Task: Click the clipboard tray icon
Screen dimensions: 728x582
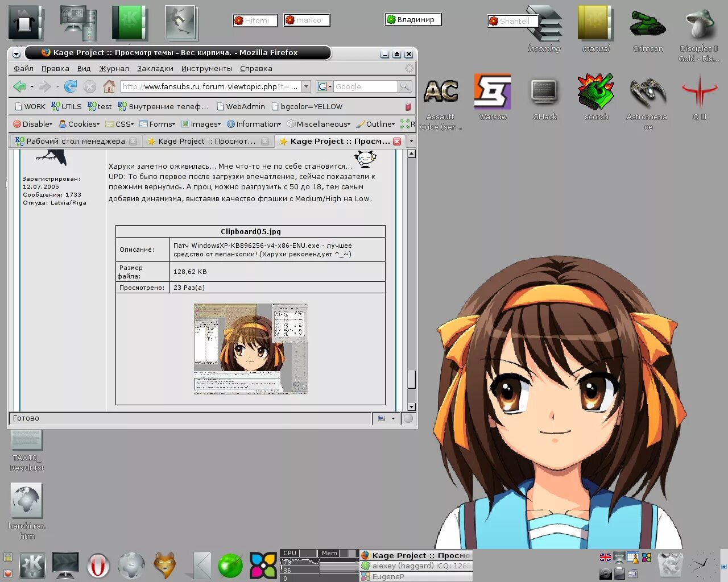Action: 619,573
